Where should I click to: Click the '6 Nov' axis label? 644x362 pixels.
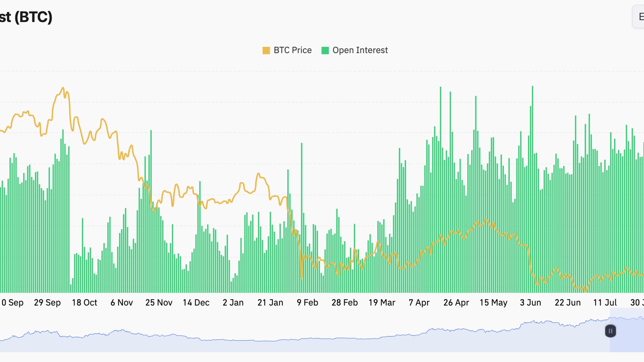tap(122, 303)
